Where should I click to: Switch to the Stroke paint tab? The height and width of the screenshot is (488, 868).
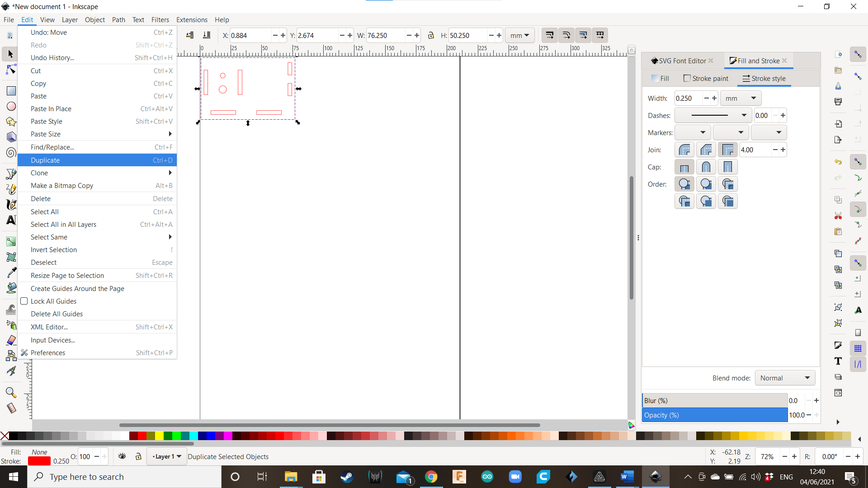(x=706, y=78)
